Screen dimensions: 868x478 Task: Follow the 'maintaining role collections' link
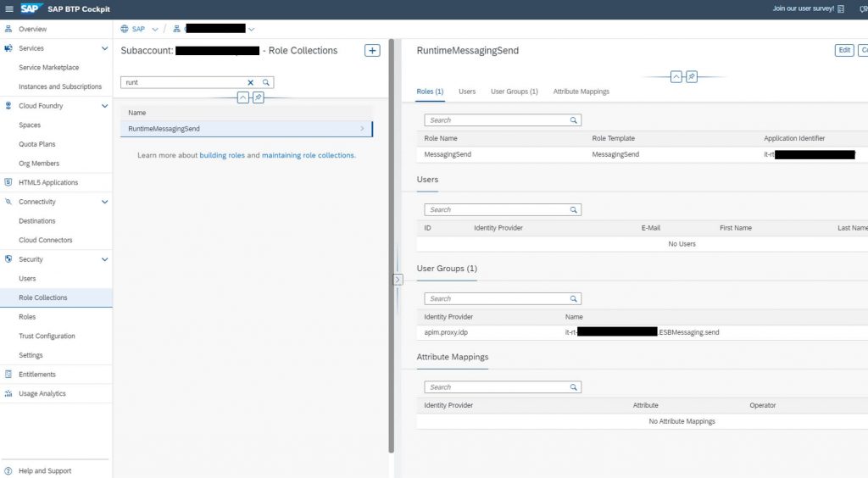308,155
